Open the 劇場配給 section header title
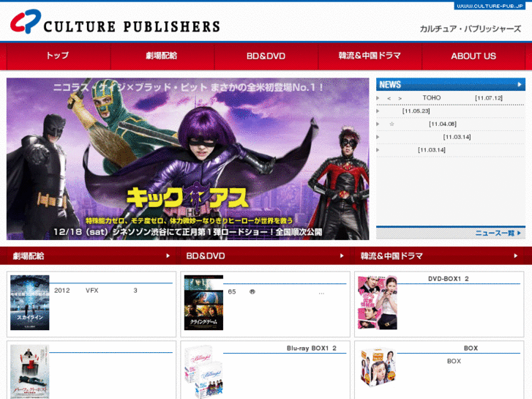This screenshot has height=399, width=532. (x=29, y=256)
